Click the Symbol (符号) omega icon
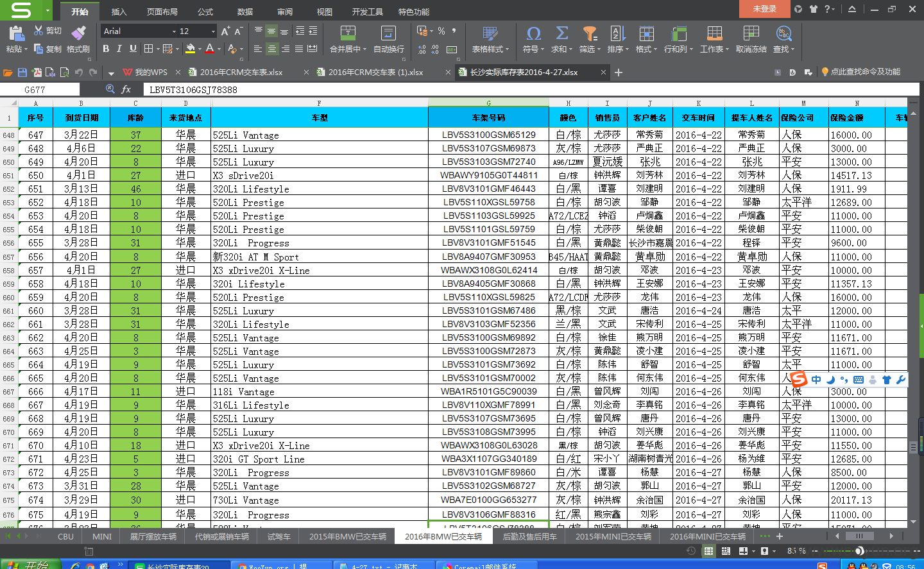Viewport: 924px width, 569px height. click(533, 33)
